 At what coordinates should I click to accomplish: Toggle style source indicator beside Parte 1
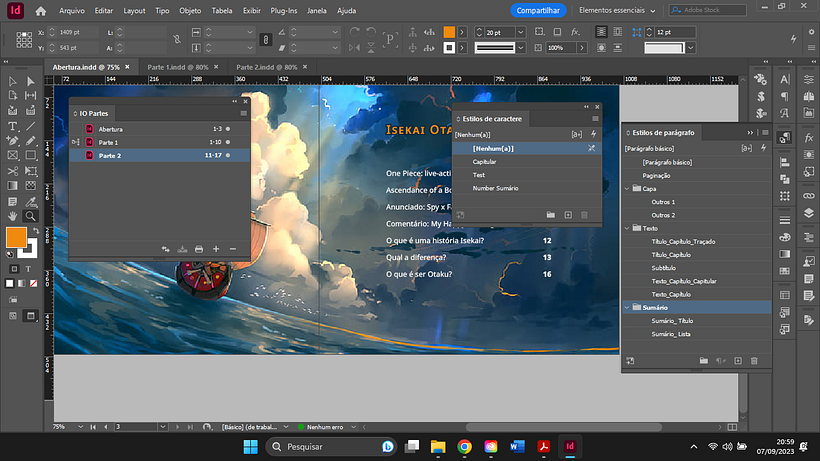pyautogui.click(x=75, y=142)
